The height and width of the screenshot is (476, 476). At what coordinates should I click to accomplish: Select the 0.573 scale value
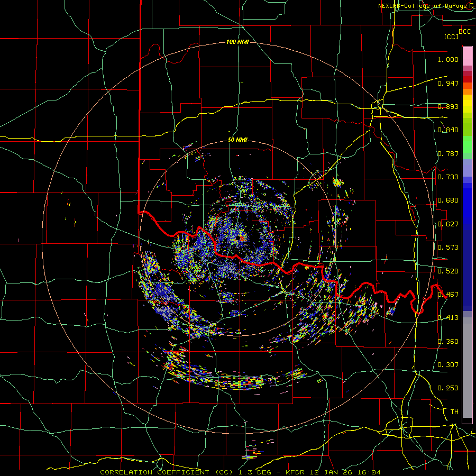(x=448, y=248)
